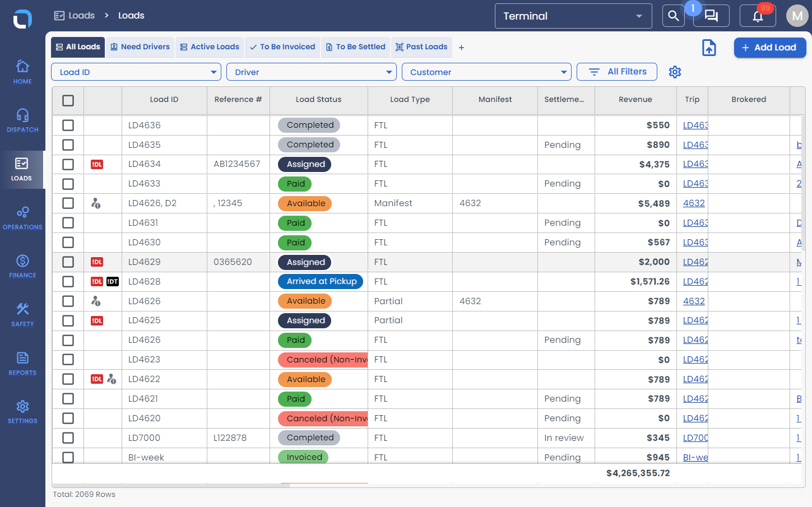Switch to the All Loads tab
812x507 pixels.
click(77, 47)
